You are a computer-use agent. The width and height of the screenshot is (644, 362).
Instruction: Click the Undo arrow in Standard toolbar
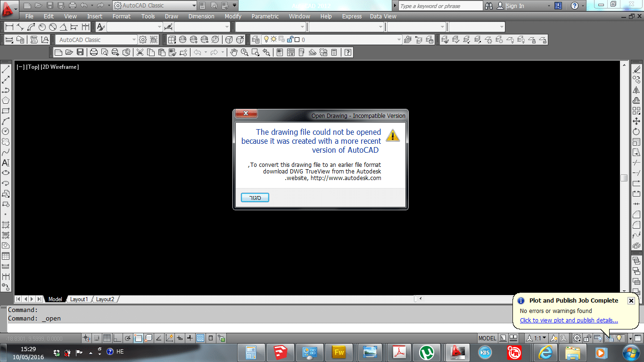198,52
